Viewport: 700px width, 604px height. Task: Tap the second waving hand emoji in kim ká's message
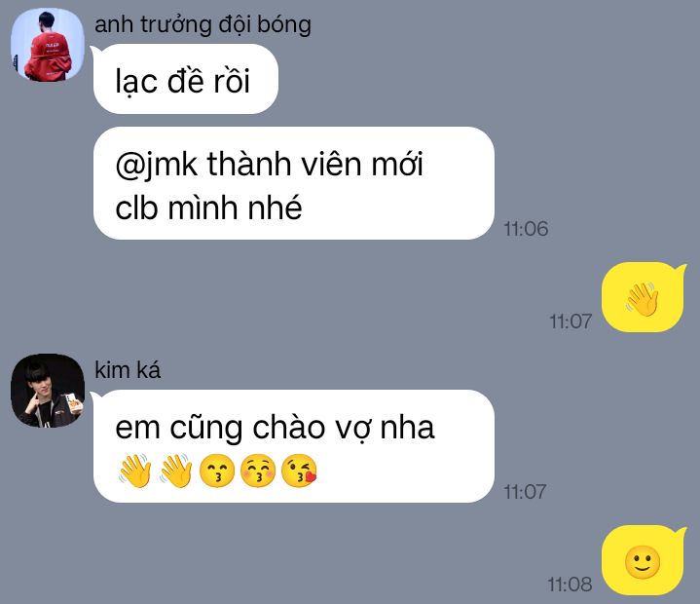(176, 471)
